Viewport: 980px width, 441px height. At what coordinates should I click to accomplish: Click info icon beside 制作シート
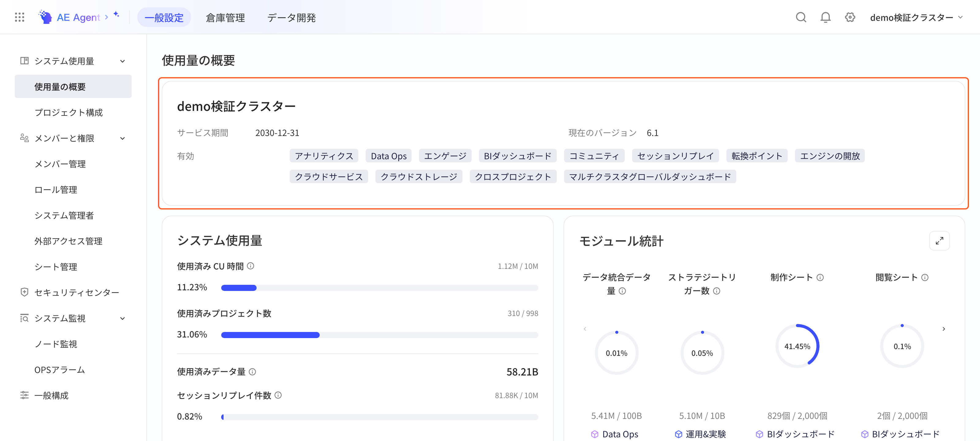pyautogui.click(x=820, y=277)
